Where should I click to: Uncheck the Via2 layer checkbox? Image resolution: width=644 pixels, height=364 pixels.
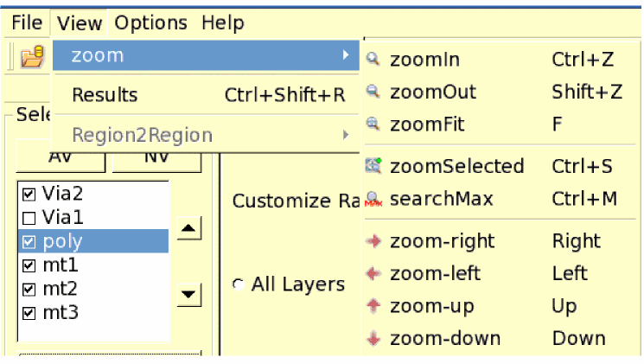click(x=28, y=195)
